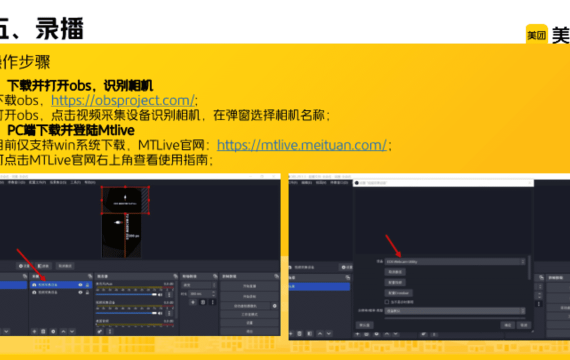The image size is (570, 360).
Task: Lock the highlighted video capture source
Action: click(x=87, y=285)
